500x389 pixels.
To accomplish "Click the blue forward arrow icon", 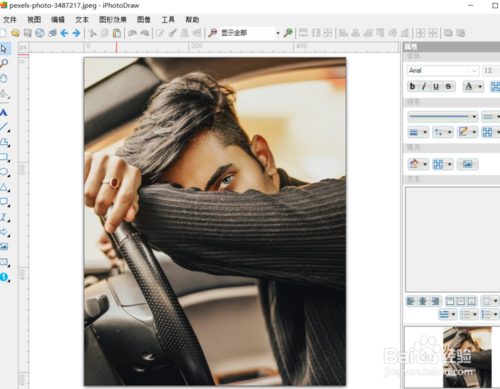I will coord(76,33).
